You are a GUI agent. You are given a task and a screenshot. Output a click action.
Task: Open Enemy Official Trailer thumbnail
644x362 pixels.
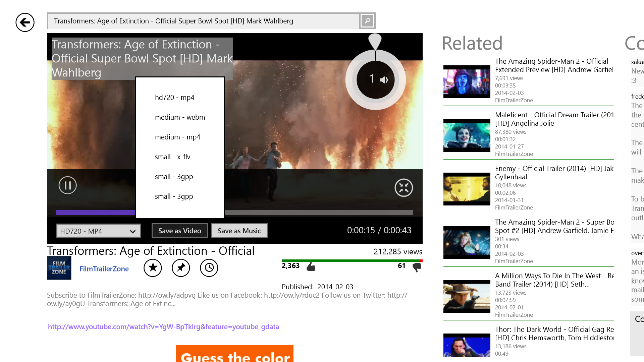point(467,189)
